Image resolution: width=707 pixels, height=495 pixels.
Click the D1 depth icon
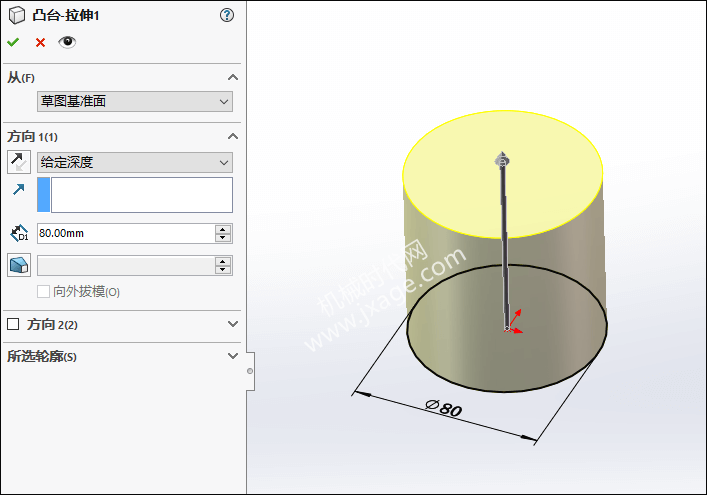coord(19,234)
